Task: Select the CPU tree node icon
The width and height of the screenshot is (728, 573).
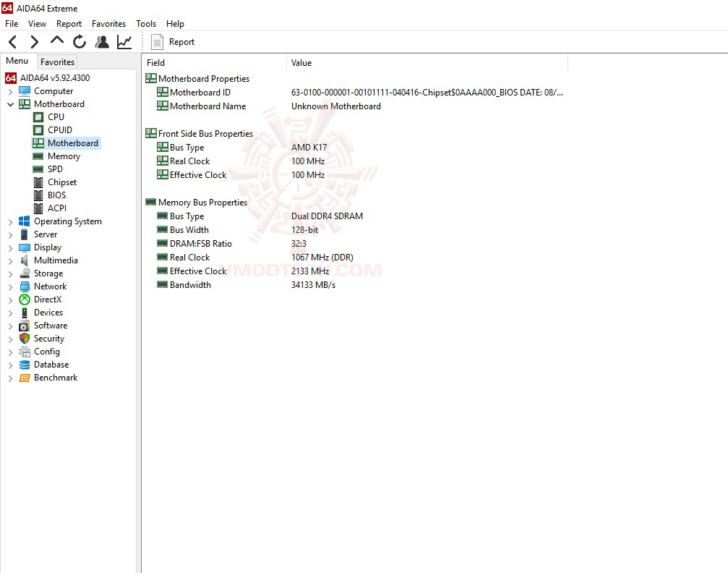Action: 38,117
